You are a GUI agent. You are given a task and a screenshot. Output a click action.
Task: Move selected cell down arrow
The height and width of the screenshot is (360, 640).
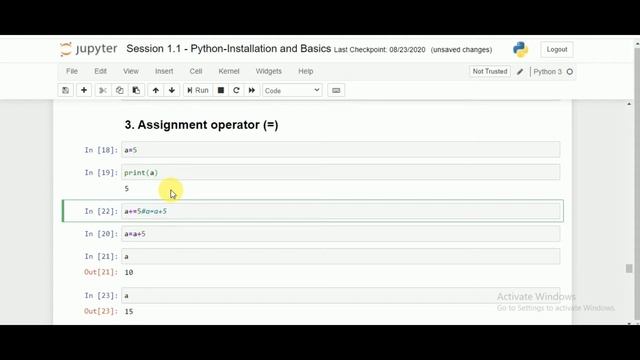172,90
